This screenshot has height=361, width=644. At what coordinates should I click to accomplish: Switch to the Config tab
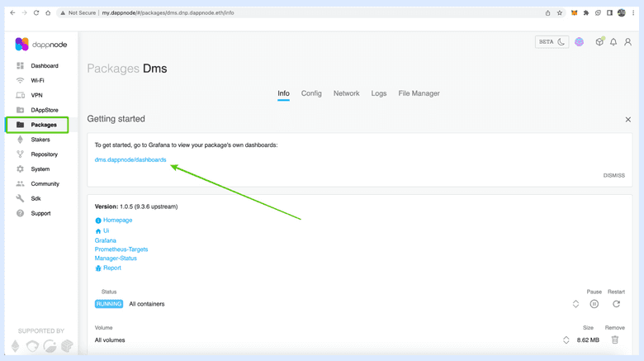click(311, 93)
